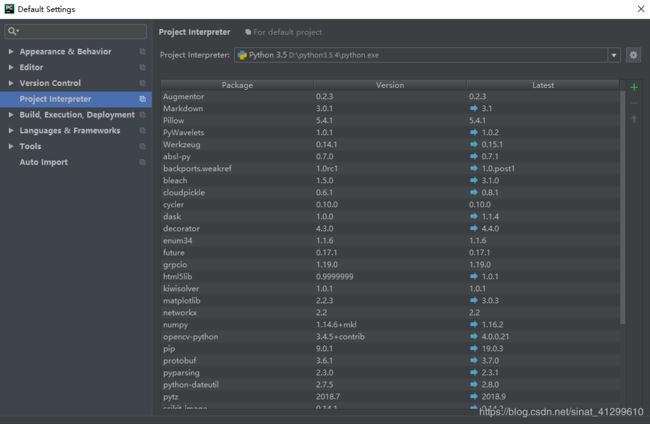This screenshot has height=424, width=650.
Task: Select the backports.weakref package row
Action: pos(390,168)
